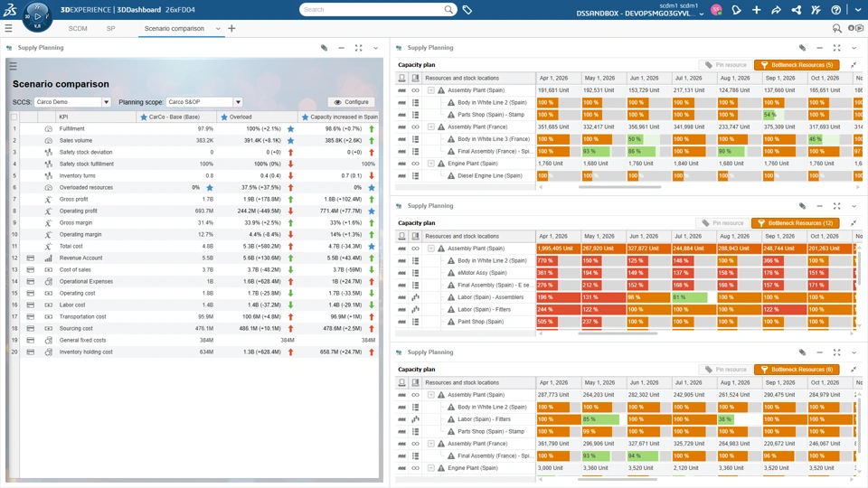Click tag icon in Scenario comparison widget
This screenshot has height=488, width=868.
[x=325, y=48]
